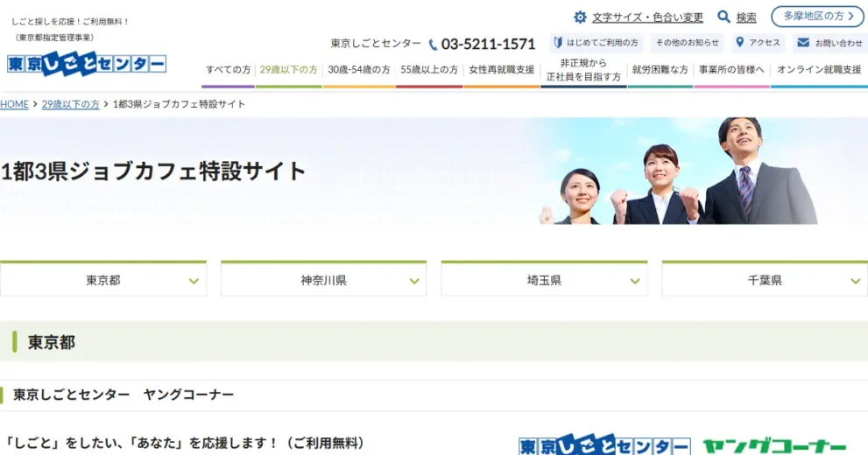
Task: Click the 東京しごとセンター header logo
Action: 87,64
